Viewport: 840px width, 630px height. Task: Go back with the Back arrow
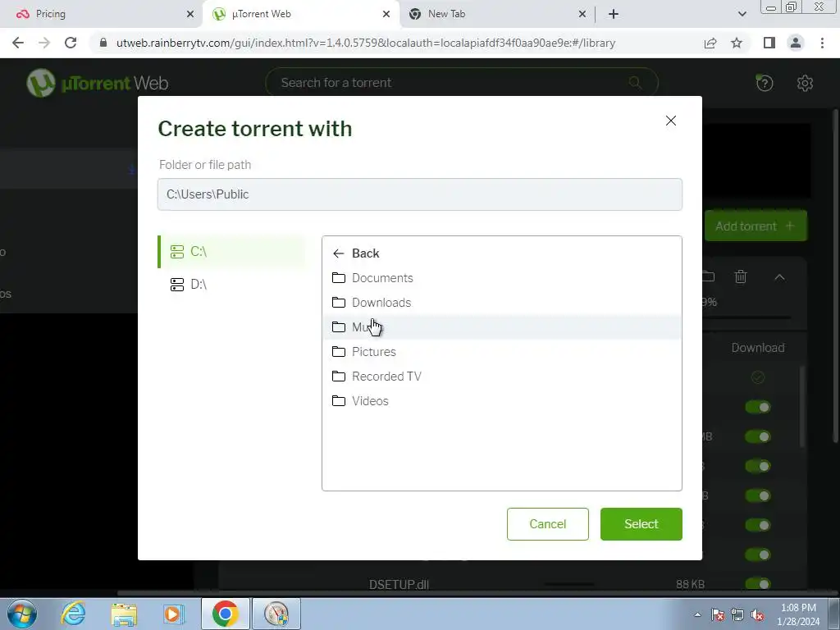click(356, 253)
